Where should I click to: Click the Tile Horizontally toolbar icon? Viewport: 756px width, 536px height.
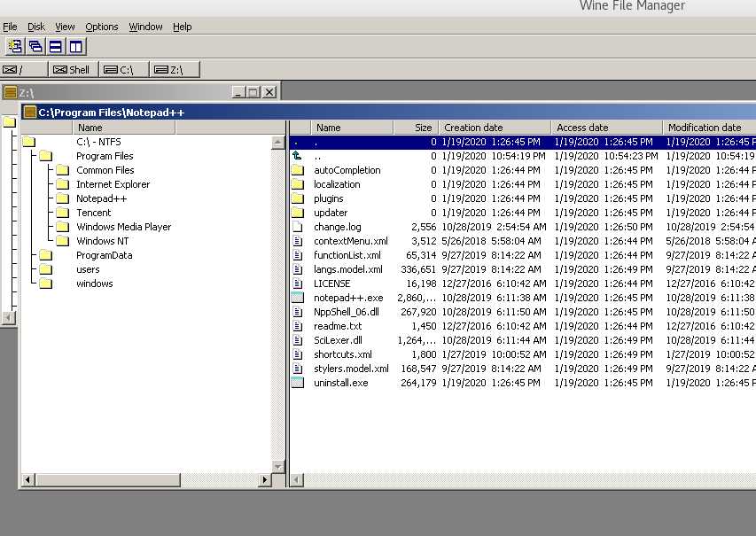[56, 47]
